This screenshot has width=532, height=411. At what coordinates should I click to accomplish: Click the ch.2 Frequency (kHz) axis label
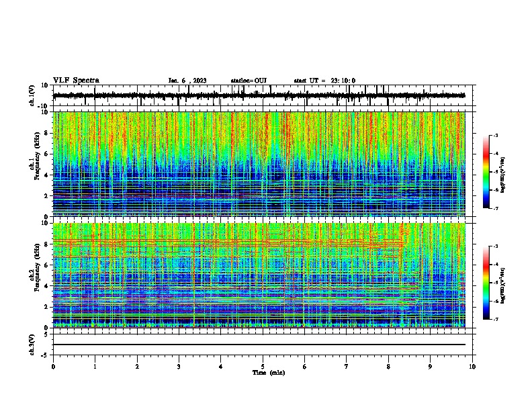pyautogui.click(x=35, y=268)
